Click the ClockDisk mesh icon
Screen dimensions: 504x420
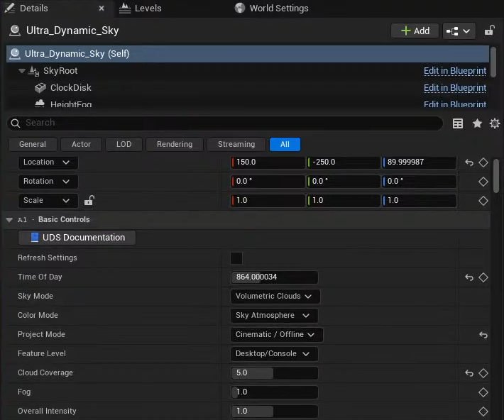pyautogui.click(x=40, y=88)
